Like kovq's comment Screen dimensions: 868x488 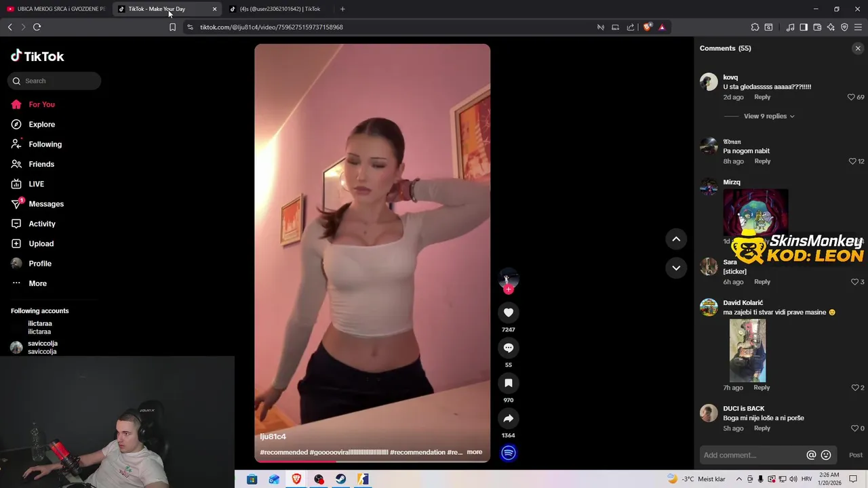[851, 97]
